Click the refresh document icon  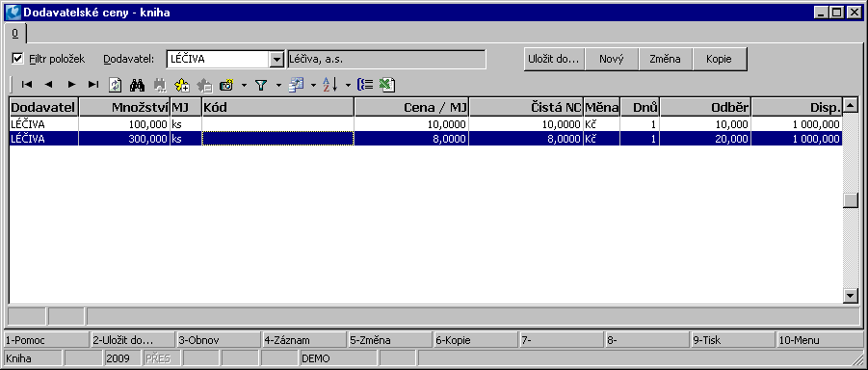[x=116, y=85]
